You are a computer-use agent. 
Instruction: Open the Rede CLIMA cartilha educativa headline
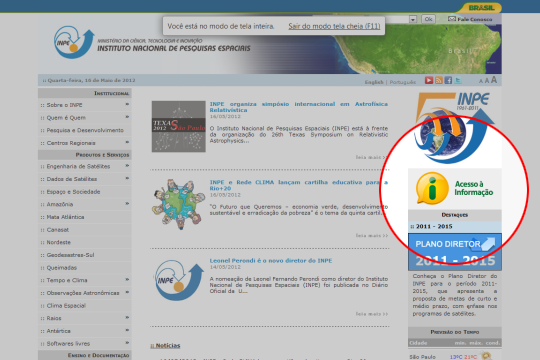point(299,185)
